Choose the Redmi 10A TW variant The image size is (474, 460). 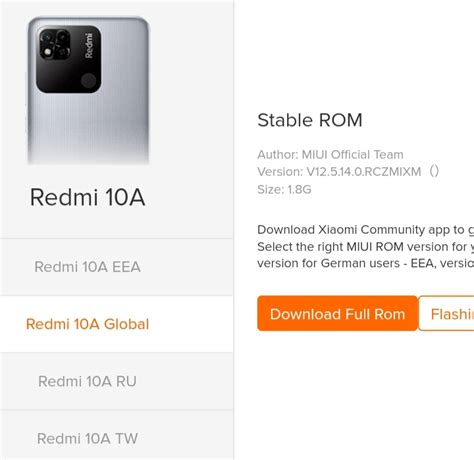(x=87, y=438)
